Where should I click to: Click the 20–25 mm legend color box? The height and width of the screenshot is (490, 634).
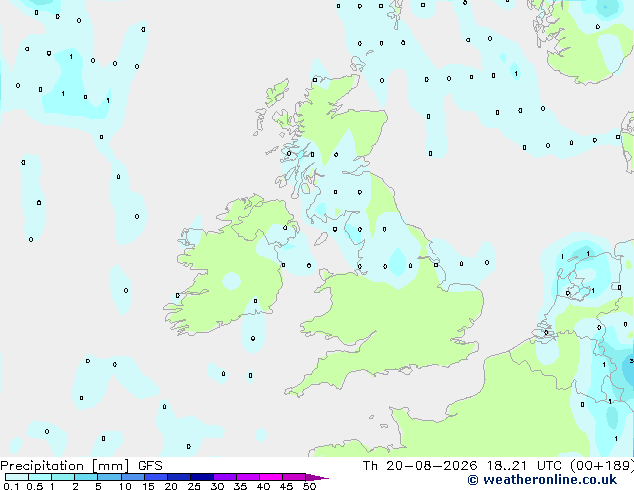[x=179, y=477]
